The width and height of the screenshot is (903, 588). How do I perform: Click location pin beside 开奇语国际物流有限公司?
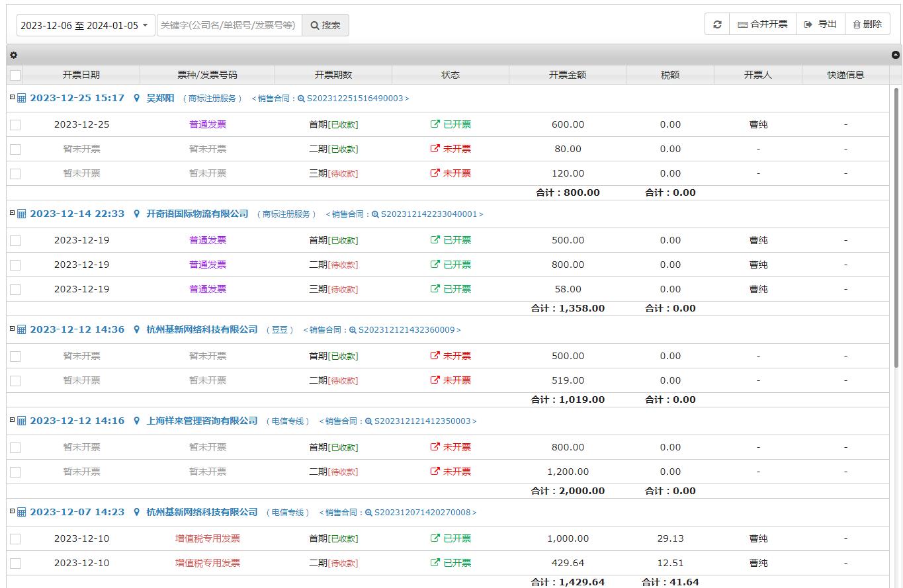pos(137,214)
